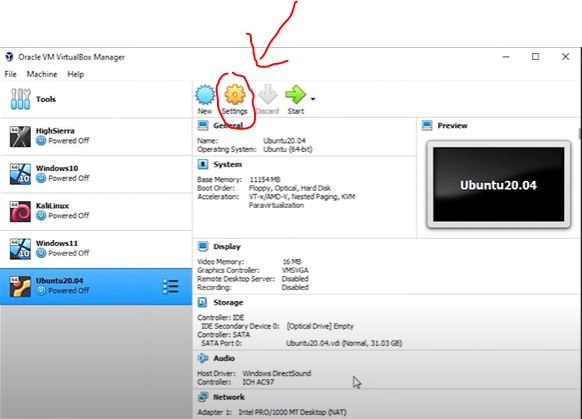Start the VM with green arrow

point(295,94)
